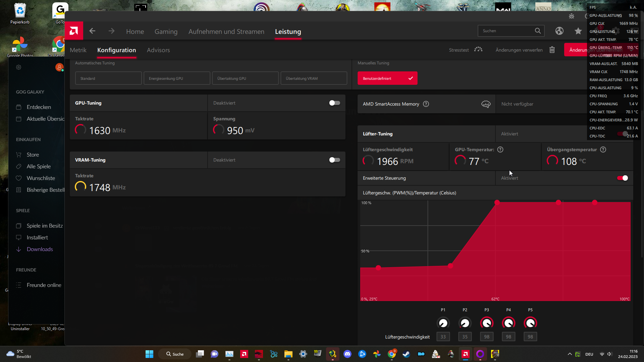Click the Suchen search field

(x=506, y=31)
